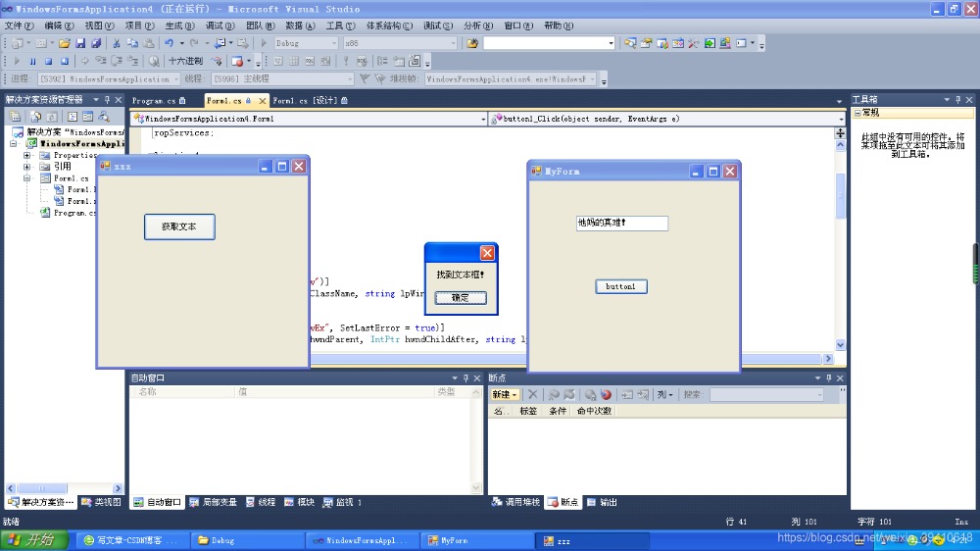980x551 pixels.
Task: Click the Cut scissors icon
Action: coord(117,43)
